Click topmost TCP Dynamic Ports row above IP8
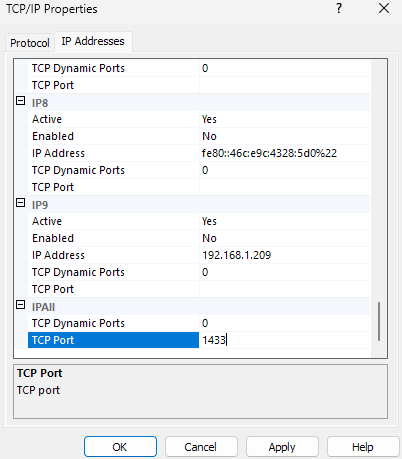402x459 pixels. pyautogui.click(x=199, y=68)
